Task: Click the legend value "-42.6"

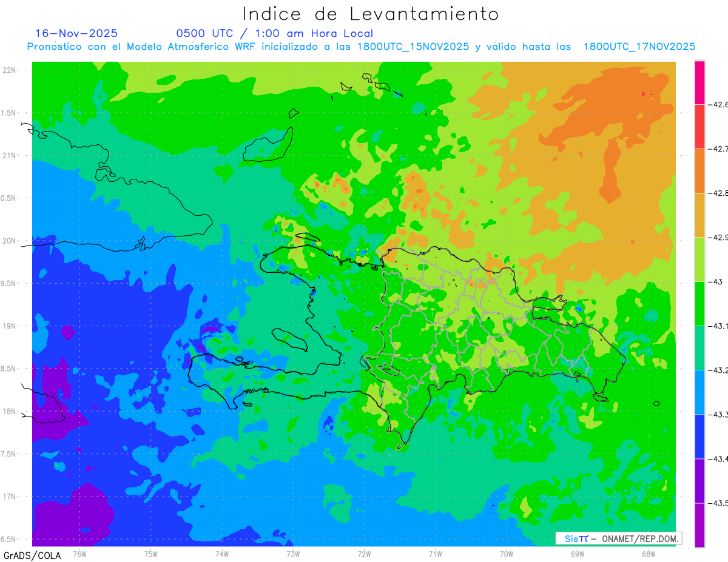Action: (x=720, y=105)
